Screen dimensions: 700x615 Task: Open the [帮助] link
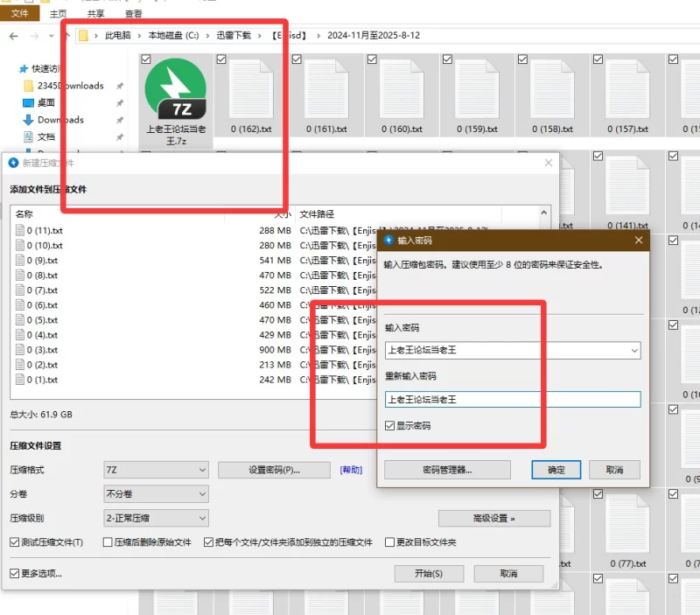pos(351,470)
